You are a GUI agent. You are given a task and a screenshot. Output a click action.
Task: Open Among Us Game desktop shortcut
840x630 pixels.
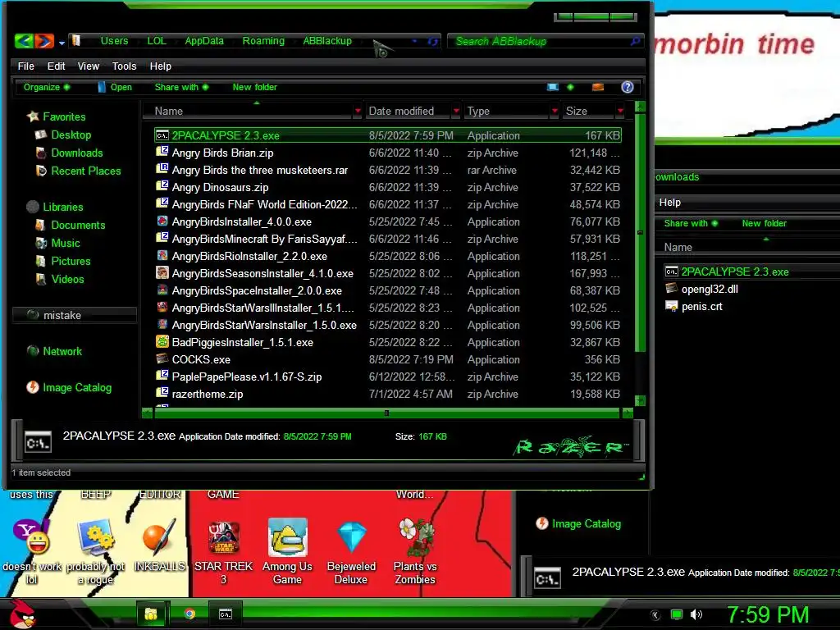tap(288, 551)
